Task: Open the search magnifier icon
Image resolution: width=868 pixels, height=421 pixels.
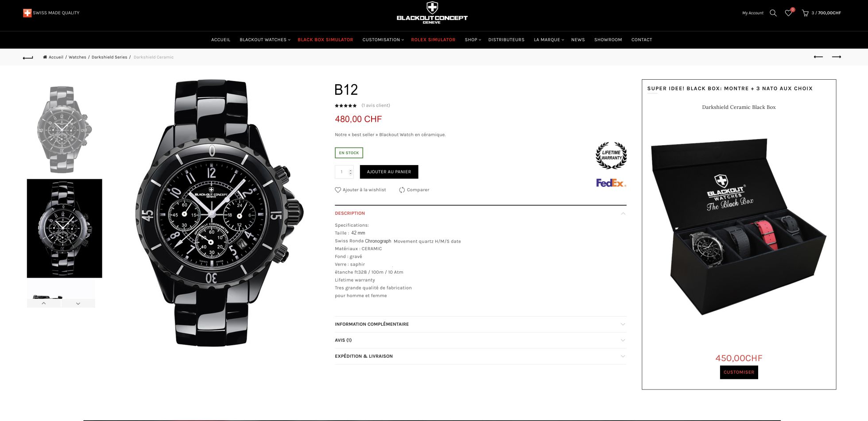Action: tap(773, 13)
